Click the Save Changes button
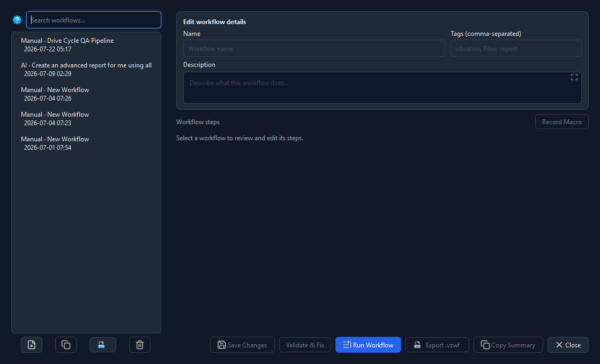This screenshot has width=600, height=364. point(242,345)
